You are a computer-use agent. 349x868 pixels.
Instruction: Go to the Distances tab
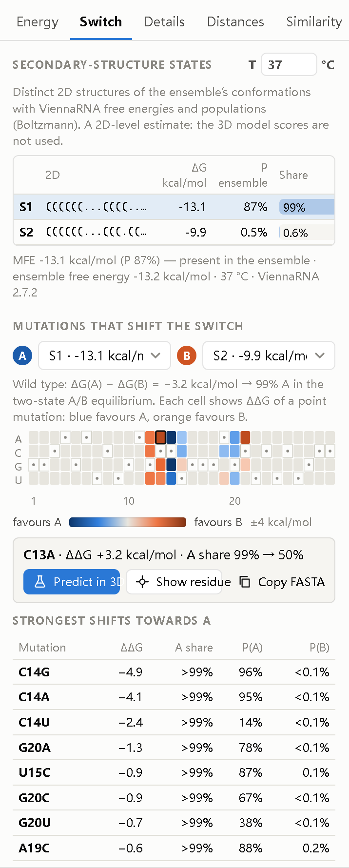[235, 22]
